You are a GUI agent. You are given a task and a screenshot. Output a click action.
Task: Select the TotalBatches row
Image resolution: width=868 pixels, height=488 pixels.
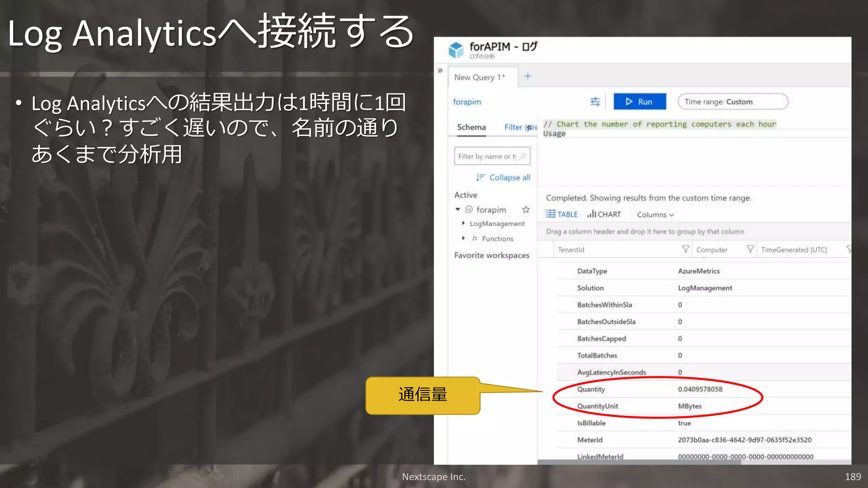coord(704,356)
